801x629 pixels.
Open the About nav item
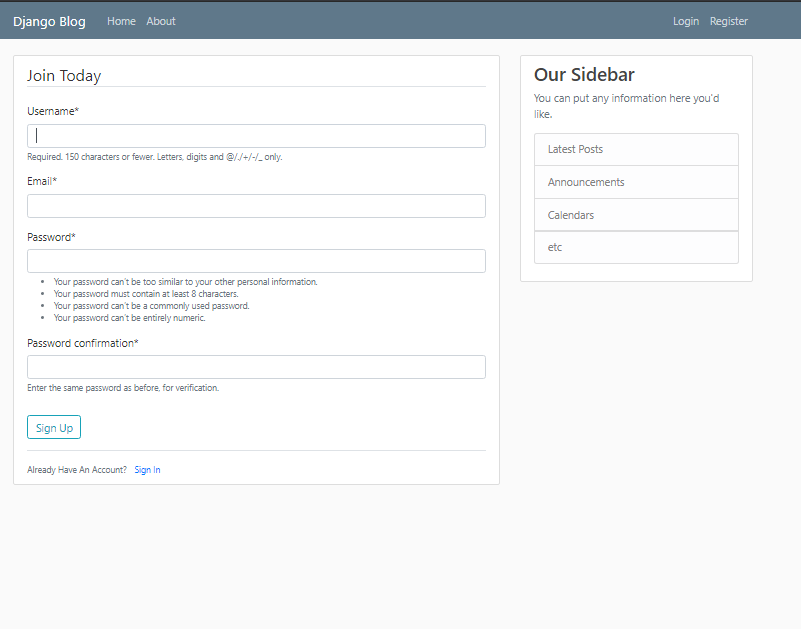(161, 21)
